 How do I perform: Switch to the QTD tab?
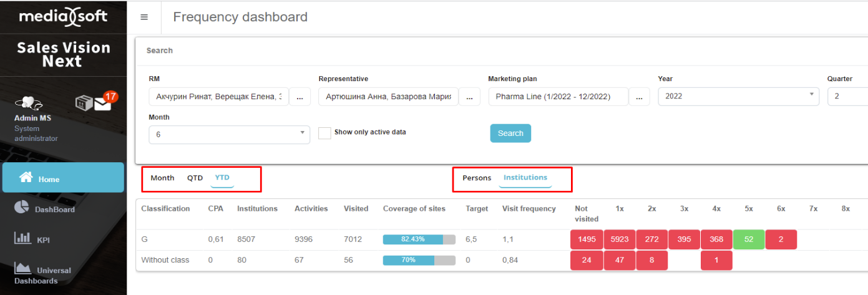tap(195, 178)
